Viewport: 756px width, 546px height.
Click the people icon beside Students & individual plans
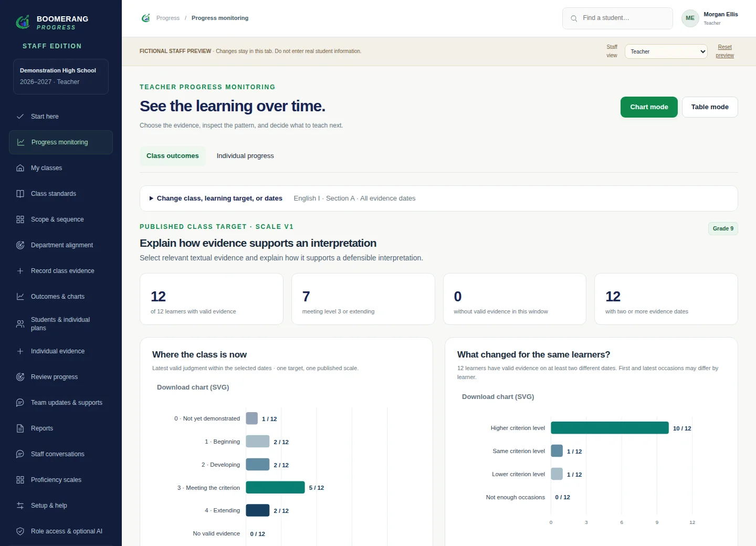pyautogui.click(x=20, y=324)
